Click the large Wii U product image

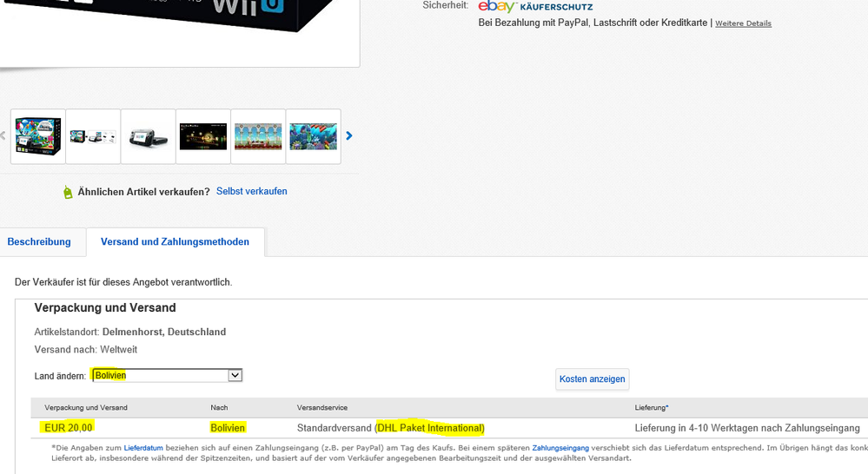174,26
